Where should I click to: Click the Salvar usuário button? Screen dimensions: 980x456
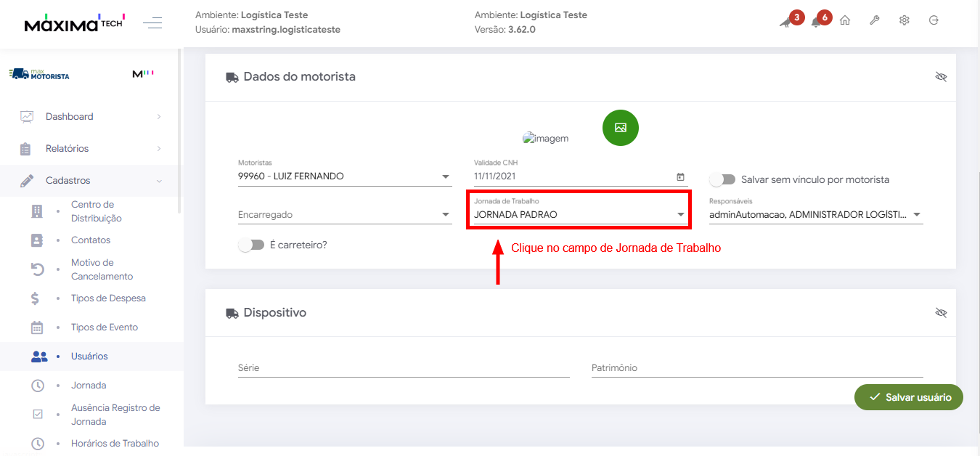point(909,397)
